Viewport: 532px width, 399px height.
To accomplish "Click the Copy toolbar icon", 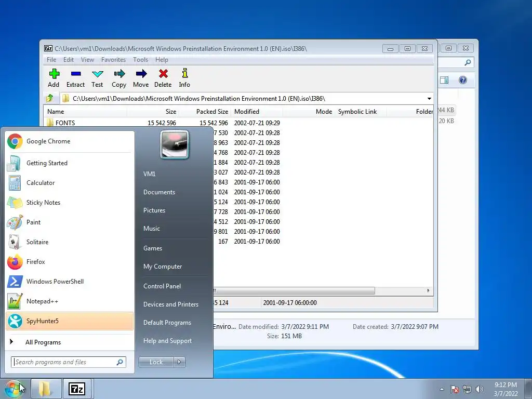I will pyautogui.click(x=119, y=78).
